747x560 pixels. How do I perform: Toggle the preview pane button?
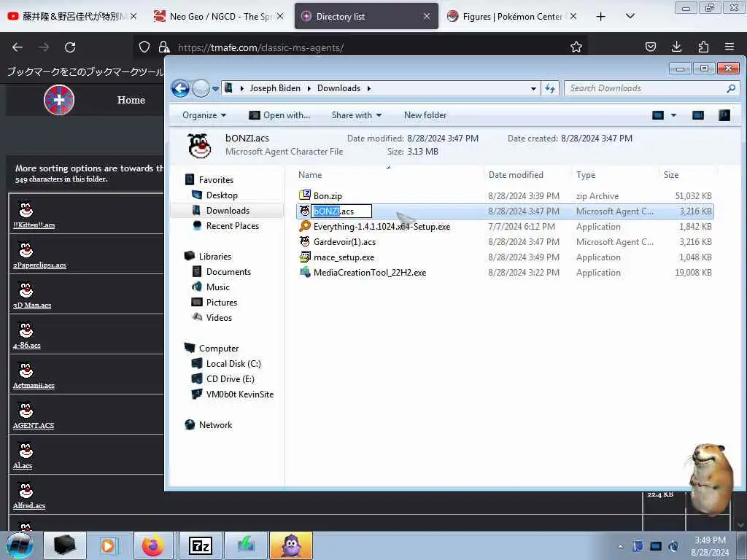(x=698, y=115)
